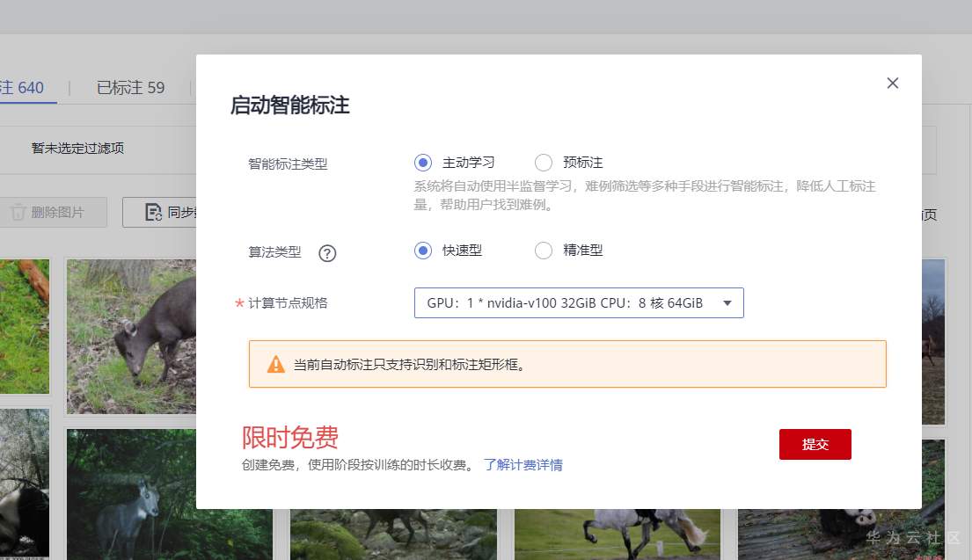Open the 计算节点规格 GPU dropdown

(x=579, y=303)
